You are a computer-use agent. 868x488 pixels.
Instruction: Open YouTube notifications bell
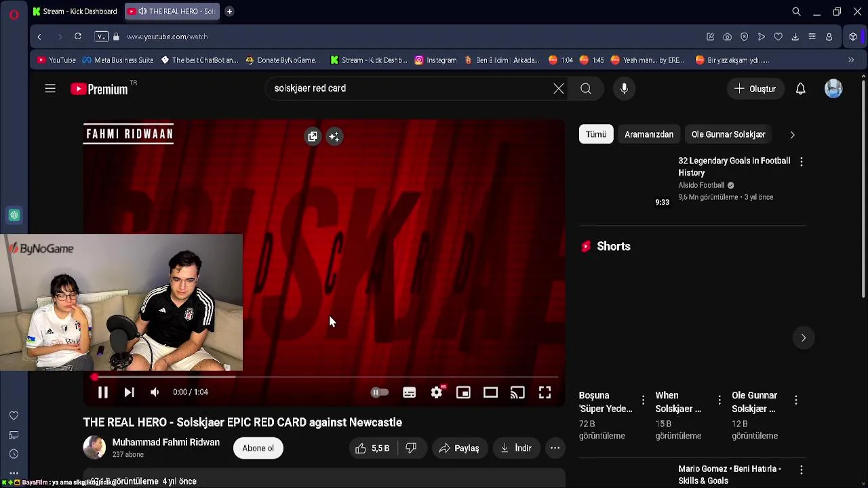(800, 89)
